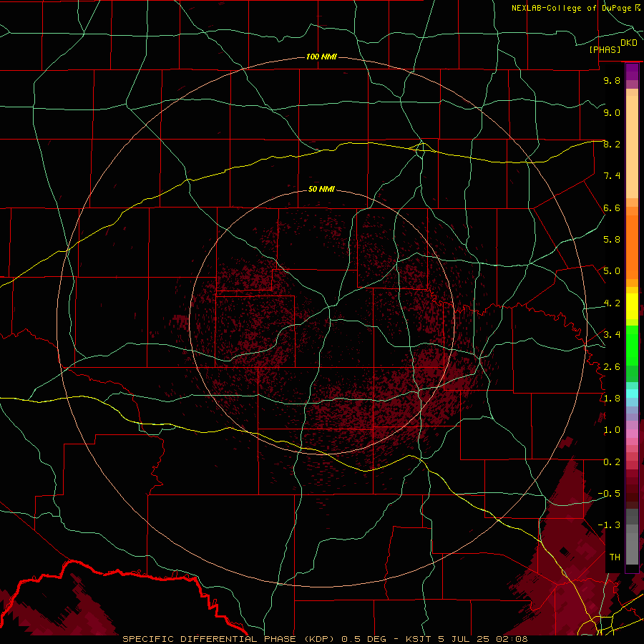Select the 5.8 legend value
The width and height of the screenshot is (644, 644).
[612, 240]
